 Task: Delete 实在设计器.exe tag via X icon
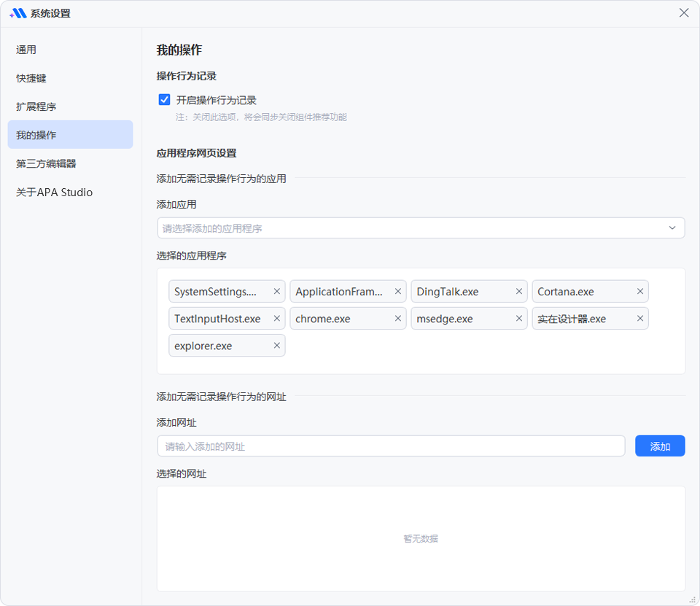(640, 319)
